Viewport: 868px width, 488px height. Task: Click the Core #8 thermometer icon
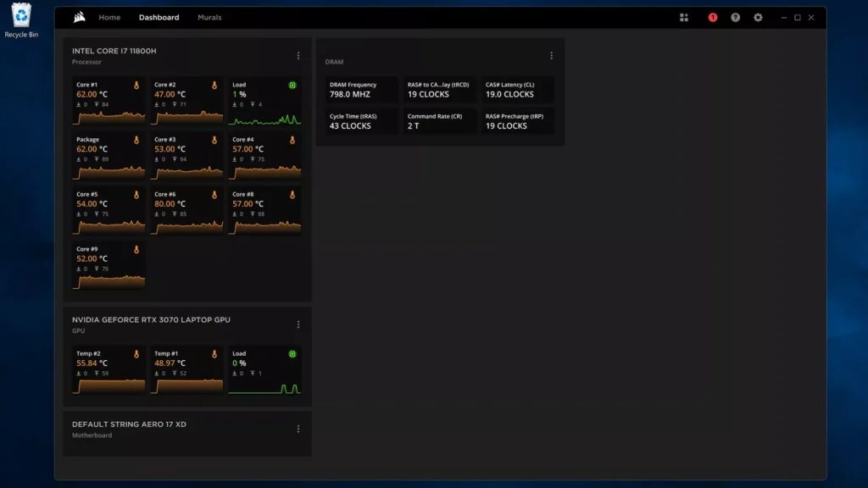point(292,195)
